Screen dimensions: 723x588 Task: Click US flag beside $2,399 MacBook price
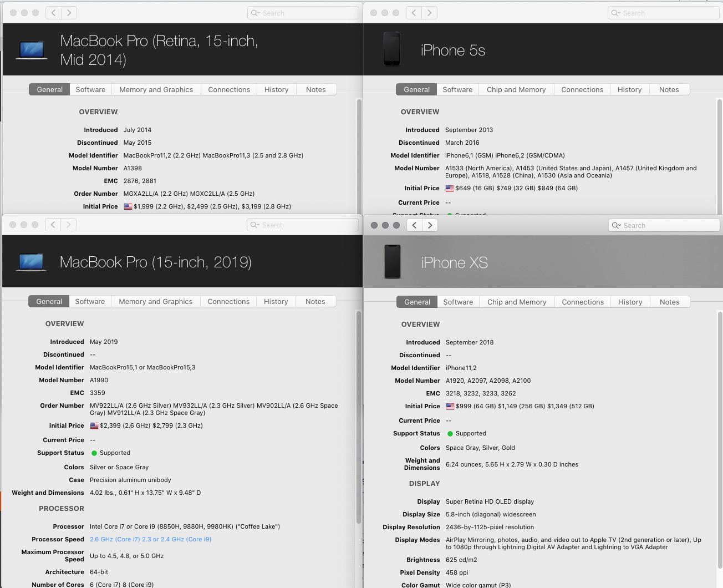click(94, 426)
